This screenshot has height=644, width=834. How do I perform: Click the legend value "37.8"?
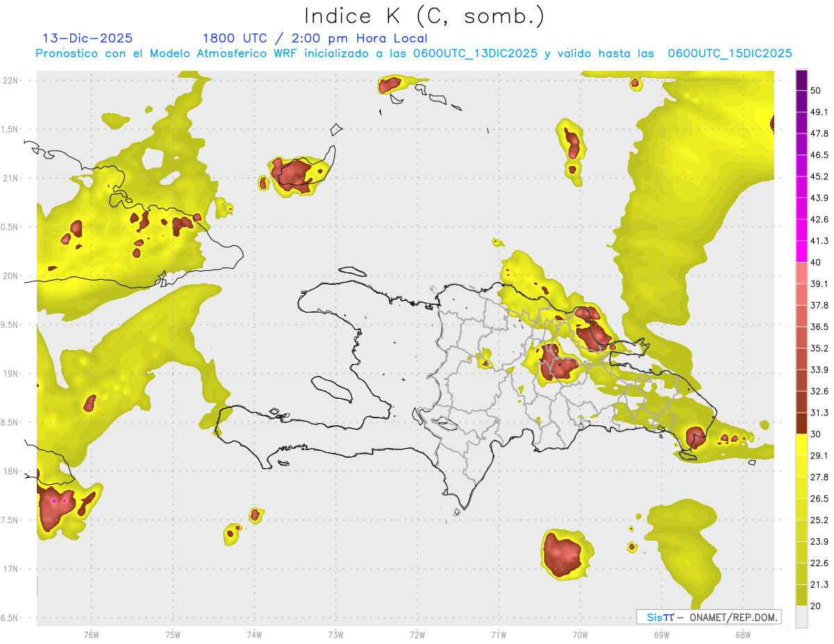point(819,306)
